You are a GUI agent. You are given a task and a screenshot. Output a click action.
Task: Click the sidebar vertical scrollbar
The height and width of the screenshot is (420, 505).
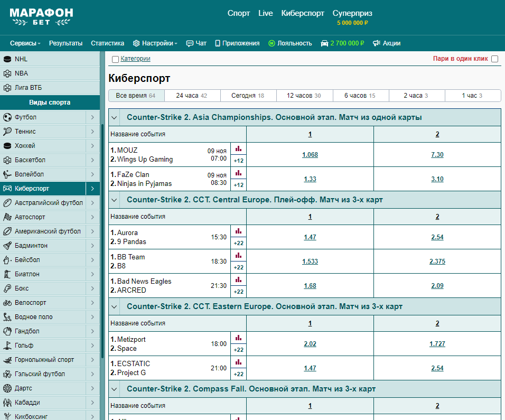point(102,241)
